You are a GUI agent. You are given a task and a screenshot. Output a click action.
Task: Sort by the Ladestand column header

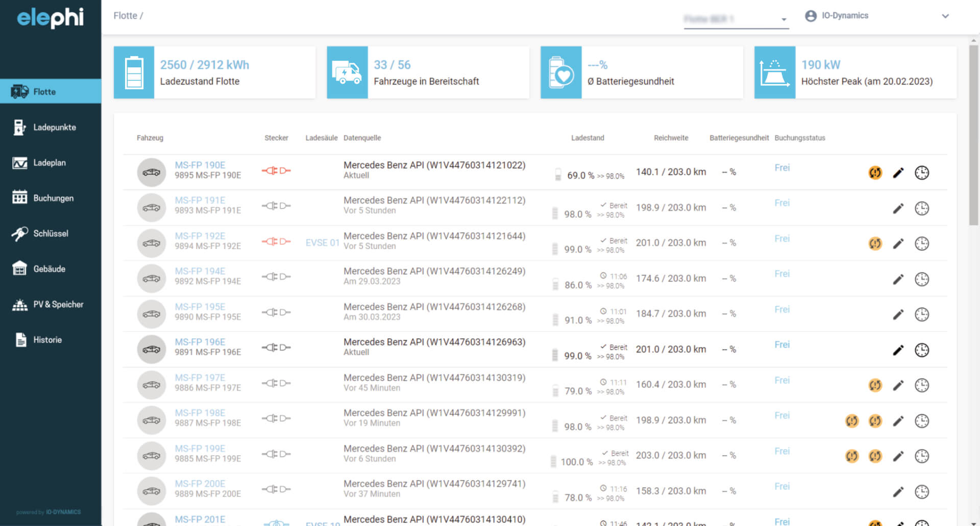[x=587, y=138]
